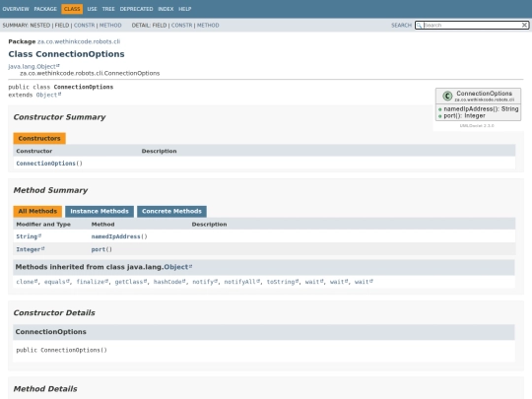This screenshot has width=532, height=399.
Task: Select the highlighted Class navigation item
Action: click(72, 9)
